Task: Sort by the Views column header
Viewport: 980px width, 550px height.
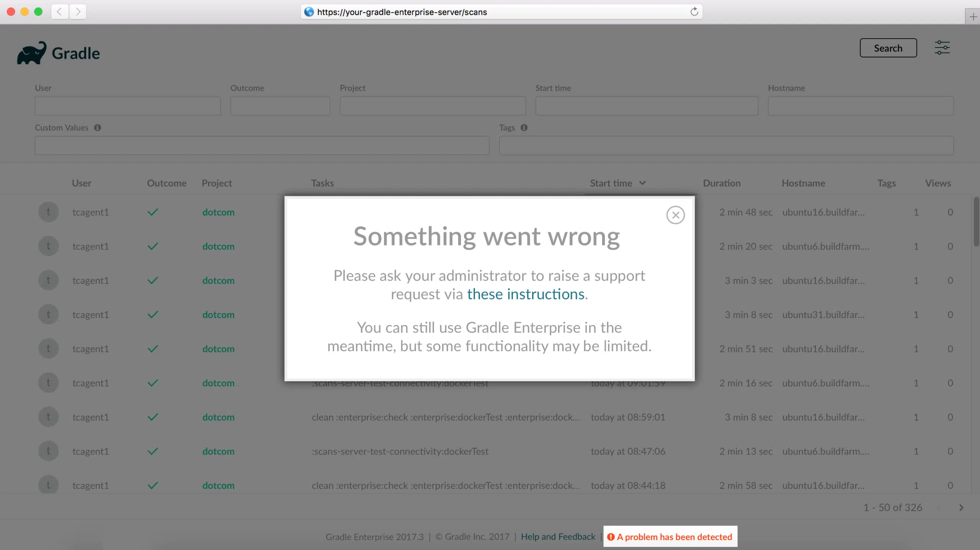Action: (x=938, y=183)
